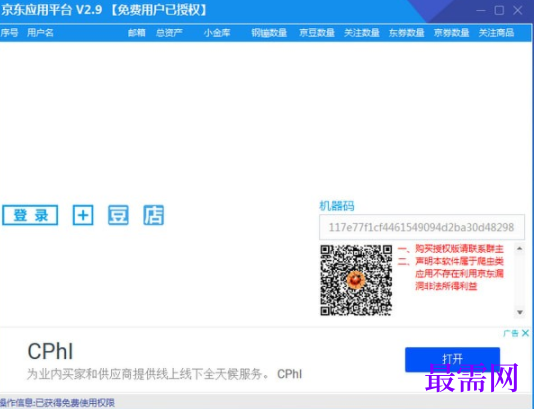Click the 京豆数量 column header
This screenshot has width=537, height=409.
(317, 33)
